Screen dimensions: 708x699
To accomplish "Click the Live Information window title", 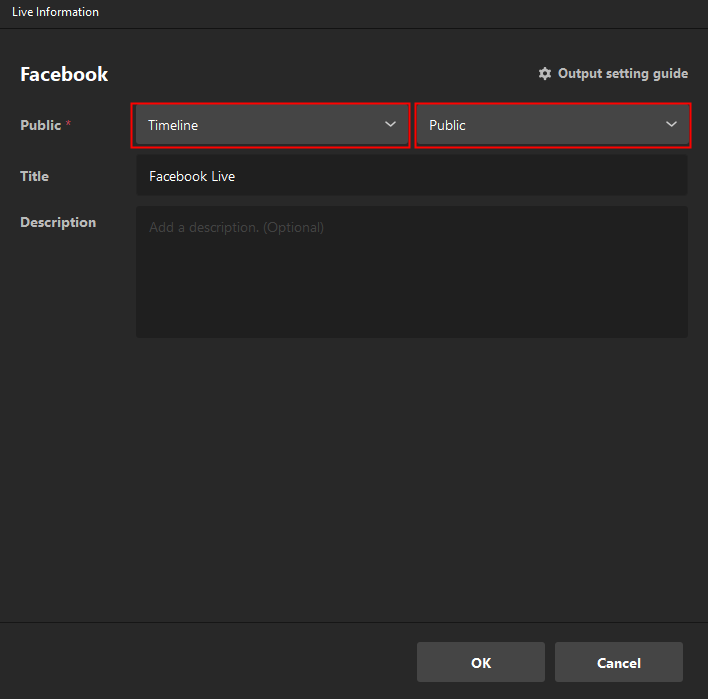I will tap(55, 12).
